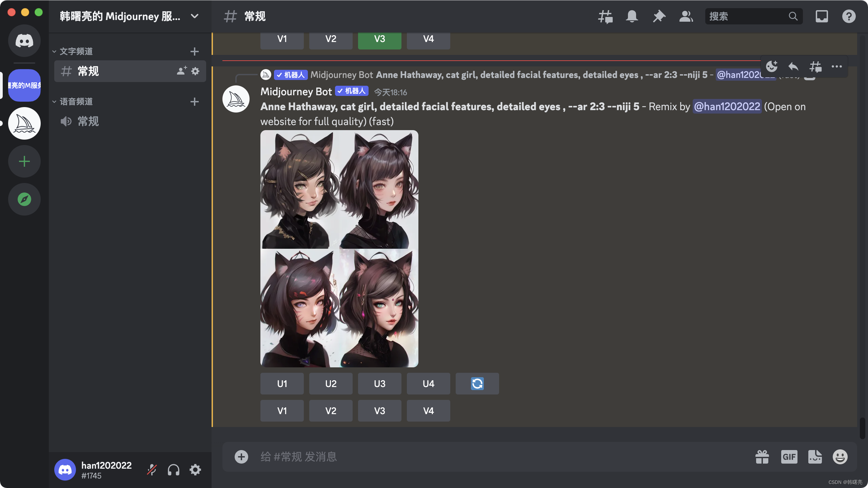This screenshot has height=488, width=868.
Task: Select the #常规 text channel
Action: pos(88,71)
